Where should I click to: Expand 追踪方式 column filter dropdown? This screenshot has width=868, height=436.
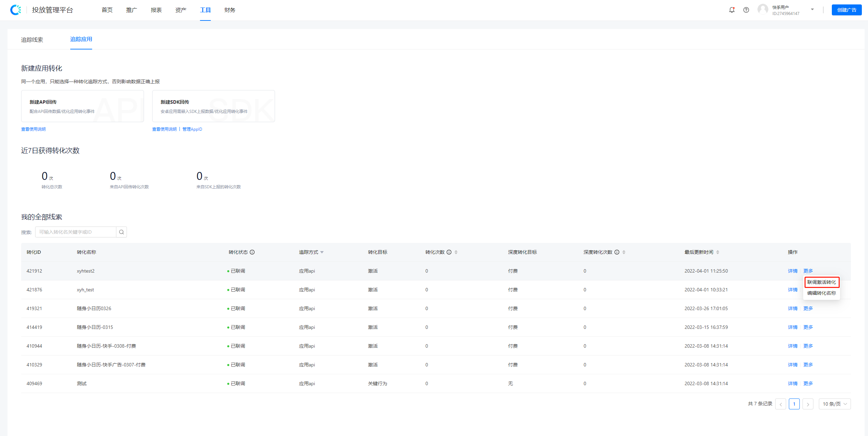tap(322, 252)
